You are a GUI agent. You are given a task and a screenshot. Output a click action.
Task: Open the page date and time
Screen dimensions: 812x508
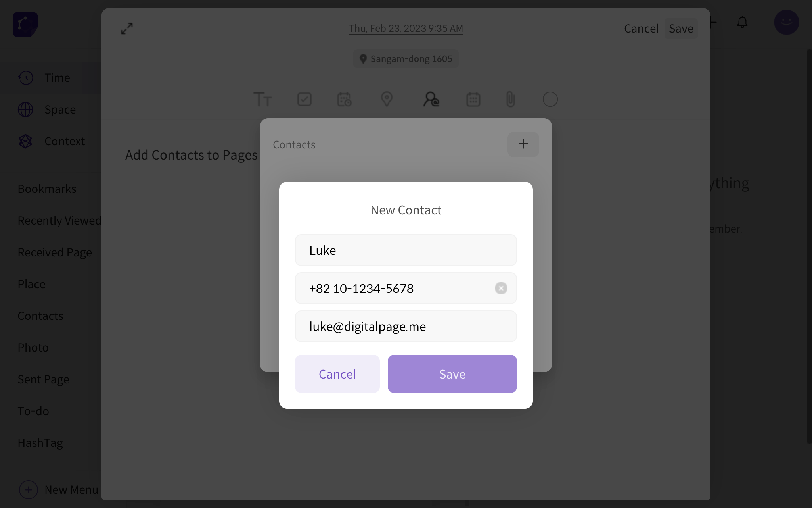point(406,28)
